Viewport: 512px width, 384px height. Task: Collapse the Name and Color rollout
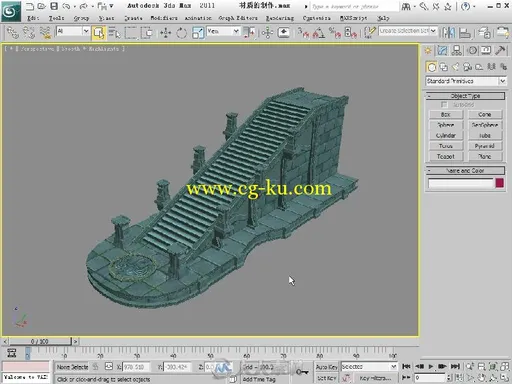(465, 171)
